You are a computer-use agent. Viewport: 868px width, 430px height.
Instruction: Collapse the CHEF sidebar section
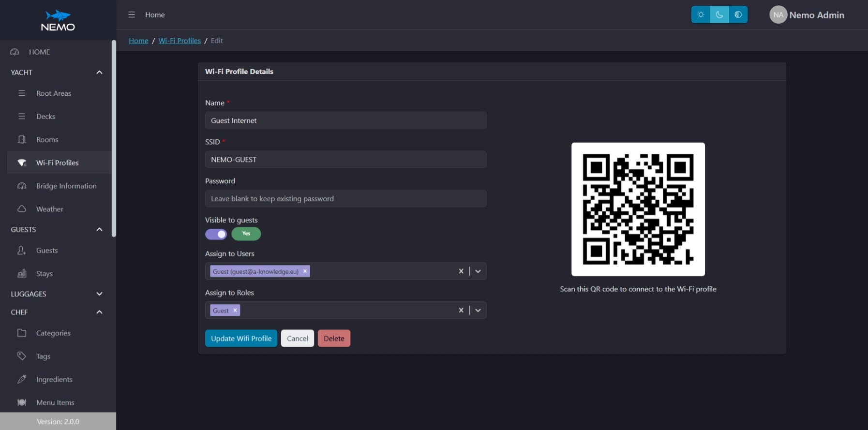[x=99, y=312]
